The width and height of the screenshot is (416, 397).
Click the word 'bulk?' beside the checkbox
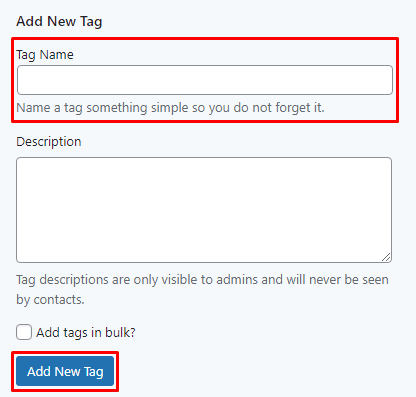(x=120, y=332)
